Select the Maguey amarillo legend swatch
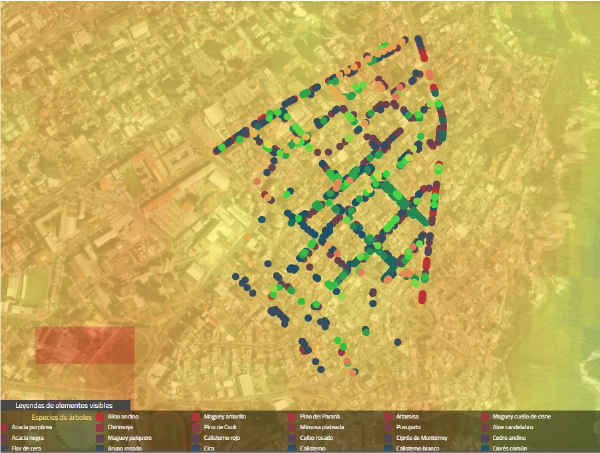 point(197,416)
